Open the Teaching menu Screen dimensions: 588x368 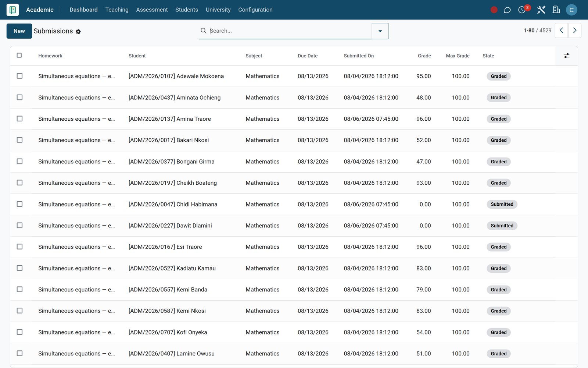[117, 10]
